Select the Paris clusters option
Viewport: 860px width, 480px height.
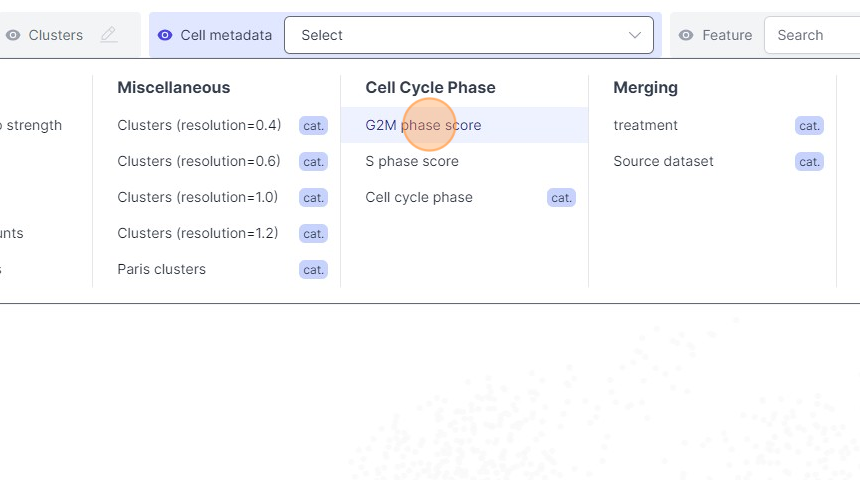[x=162, y=269]
